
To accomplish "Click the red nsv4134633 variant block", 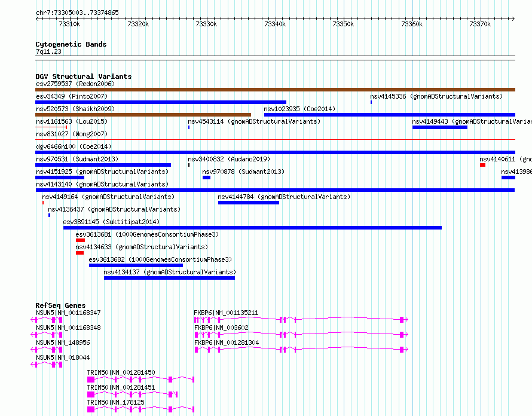I will coord(80,253).
